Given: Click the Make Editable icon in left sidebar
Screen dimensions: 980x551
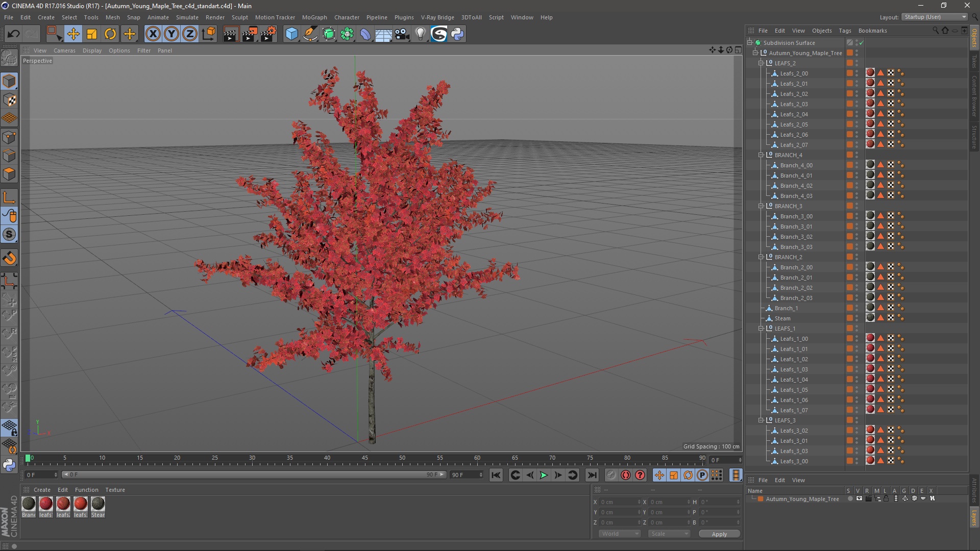Looking at the screenshot, I should [x=9, y=59].
